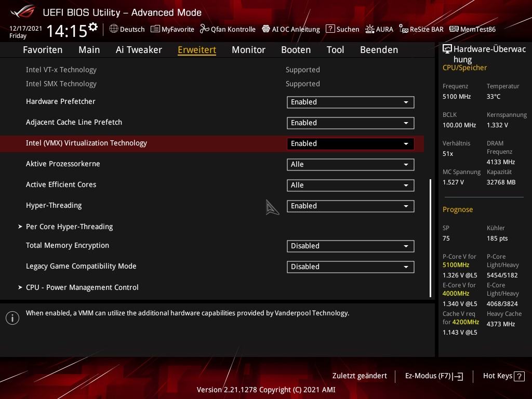
Task: Click the Active Efficient Cores label
Action: (61, 184)
